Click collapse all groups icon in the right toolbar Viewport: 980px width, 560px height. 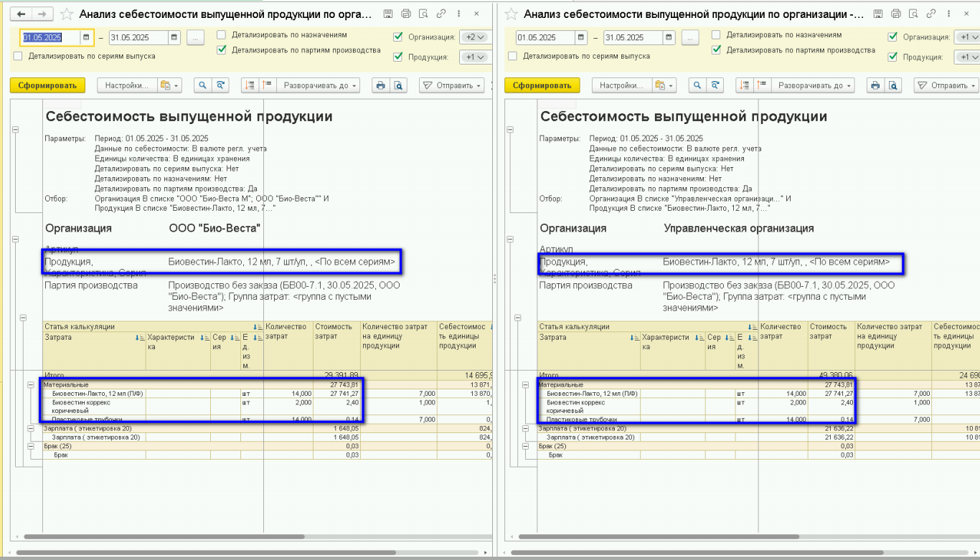tap(762, 85)
